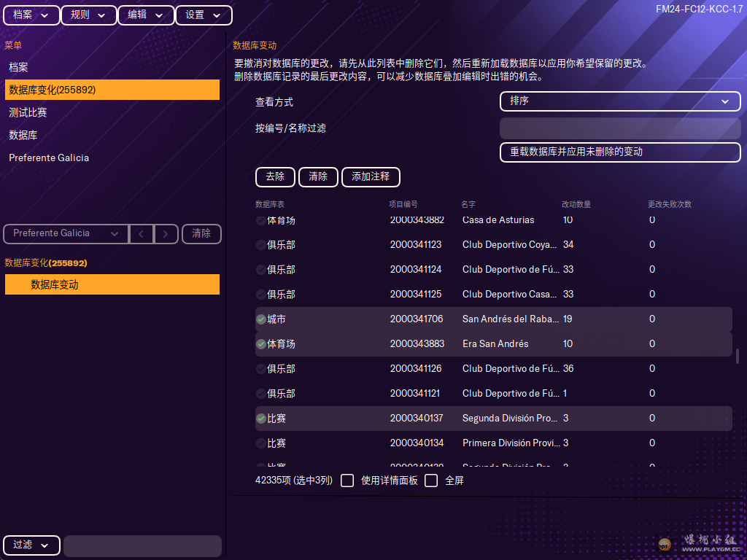Expand the 过滤 dropdown at bottom left
The image size is (747, 560).
[x=31, y=545]
